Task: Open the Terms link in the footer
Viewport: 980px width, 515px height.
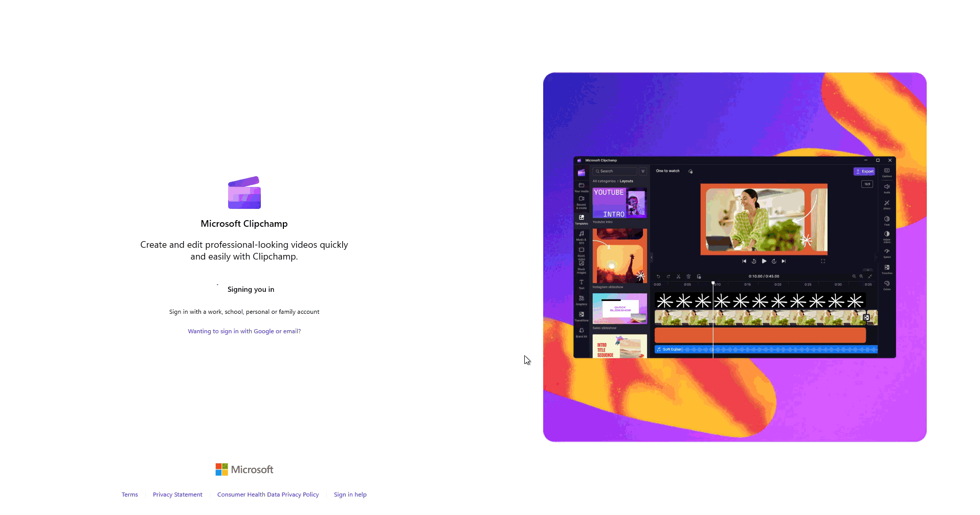Action: click(x=130, y=495)
